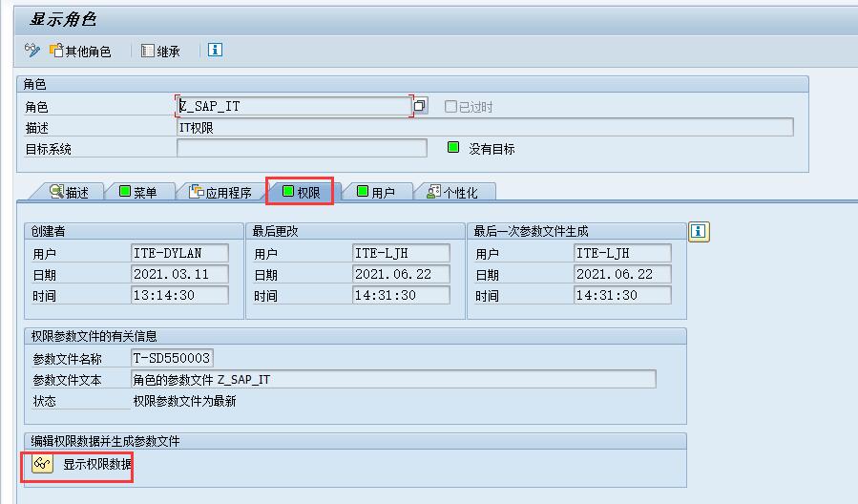Click the role name field Z_SAP_IT
The image size is (858, 504).
click(294, 106)
